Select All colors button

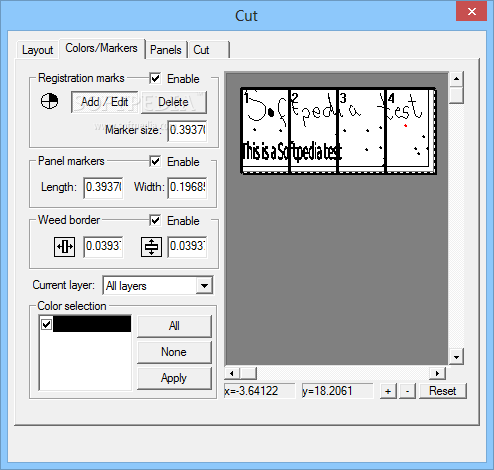point(174,326)
